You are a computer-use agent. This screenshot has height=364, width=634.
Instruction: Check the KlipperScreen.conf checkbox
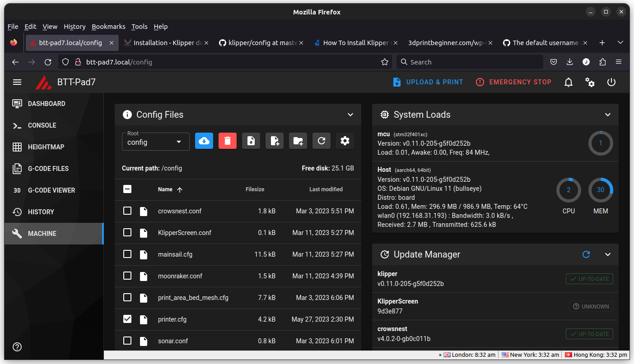click(x=127, y=232)
